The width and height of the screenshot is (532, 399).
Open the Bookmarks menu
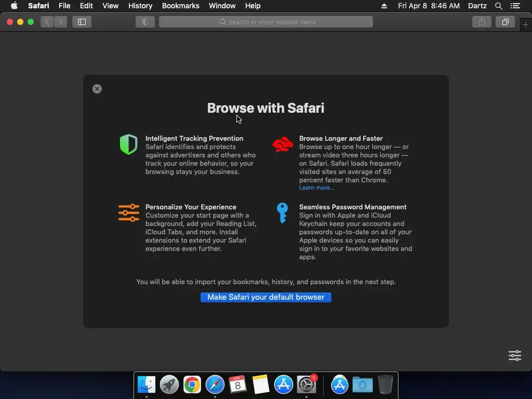click(180, 6)
